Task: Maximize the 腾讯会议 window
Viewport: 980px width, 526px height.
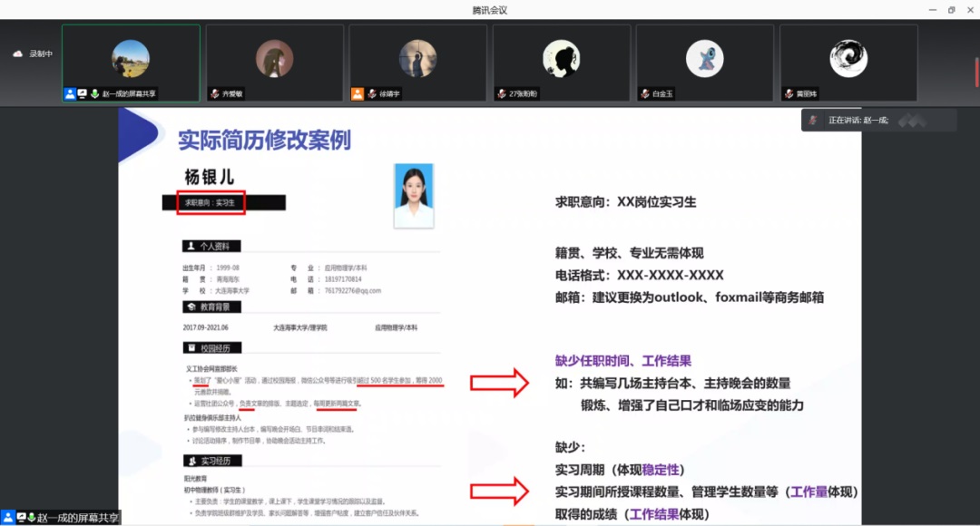Action: 951,10
